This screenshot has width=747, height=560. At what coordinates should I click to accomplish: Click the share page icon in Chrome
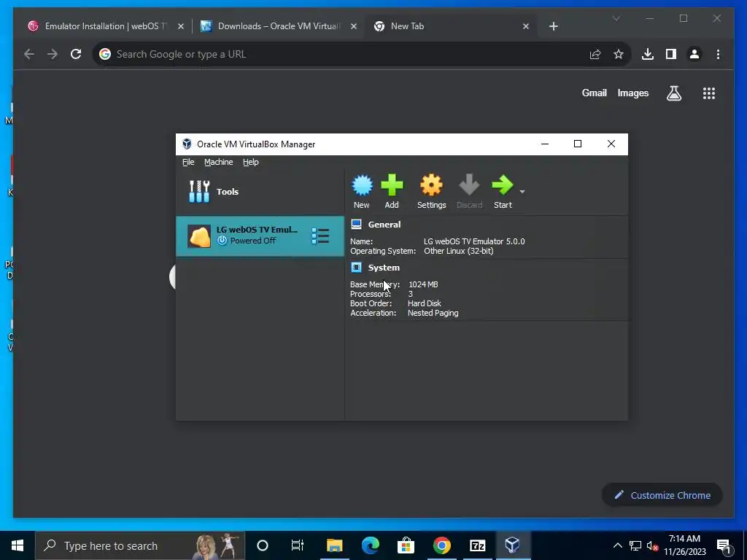click(x=595, y=54)
